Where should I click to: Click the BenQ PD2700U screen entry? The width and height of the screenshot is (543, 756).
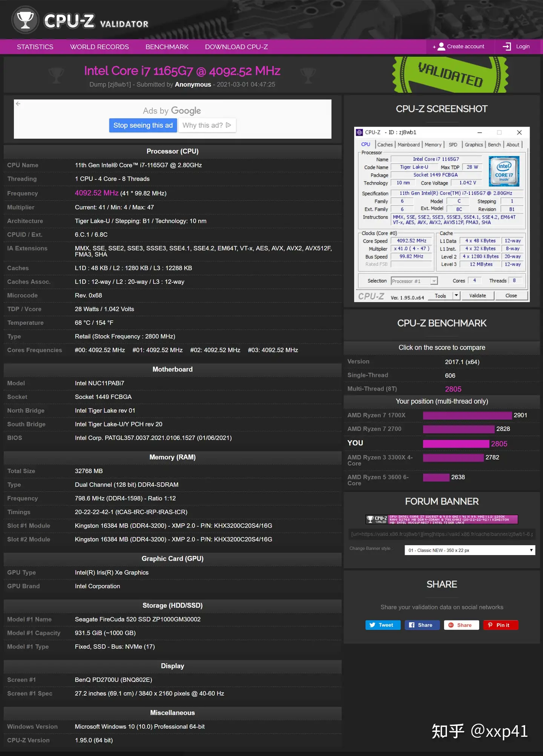pyautogui.click(x=114, y=679)
